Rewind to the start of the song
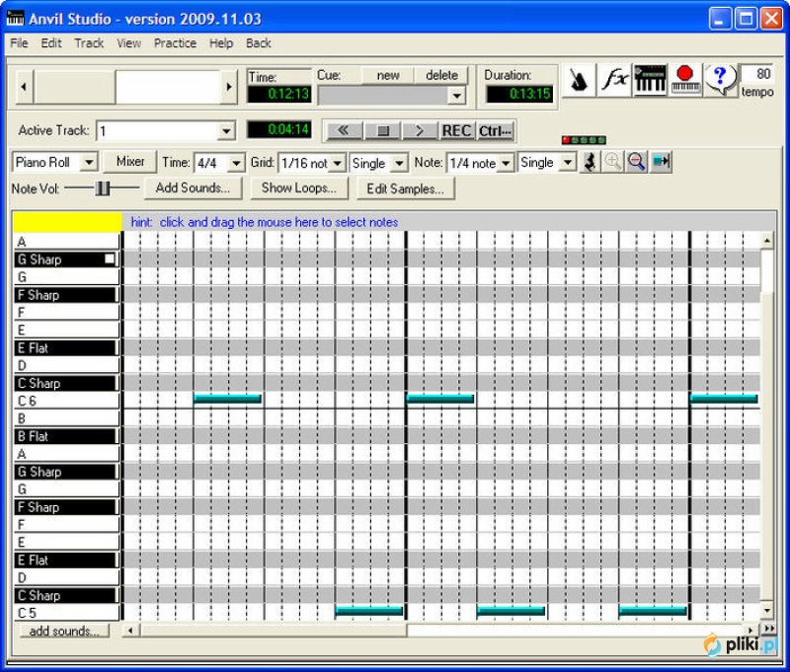This screenshot has width=790, height=672. tap(344, 131)
